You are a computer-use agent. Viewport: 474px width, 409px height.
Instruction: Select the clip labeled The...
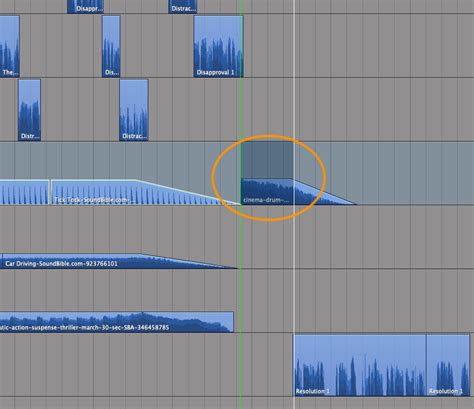[9, 47]
